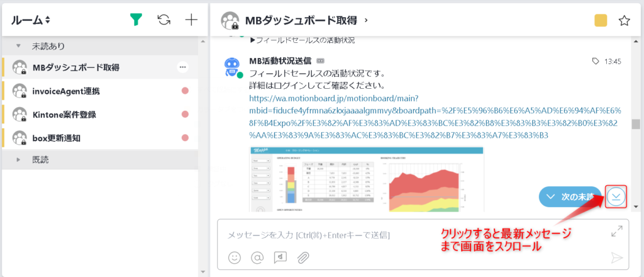
Task: Click the 13:45 timestamp
Action: click(613, 62)
